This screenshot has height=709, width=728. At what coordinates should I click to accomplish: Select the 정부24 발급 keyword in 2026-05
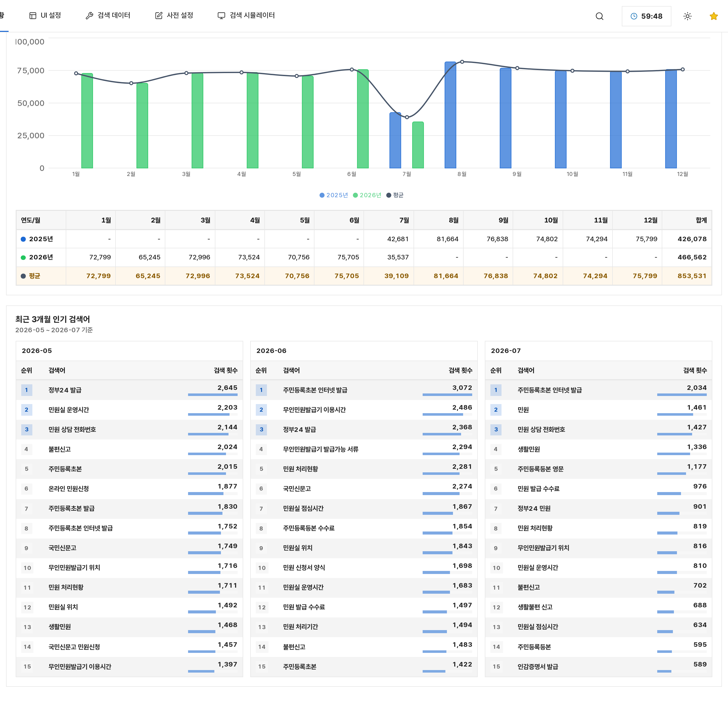point(65,390)
